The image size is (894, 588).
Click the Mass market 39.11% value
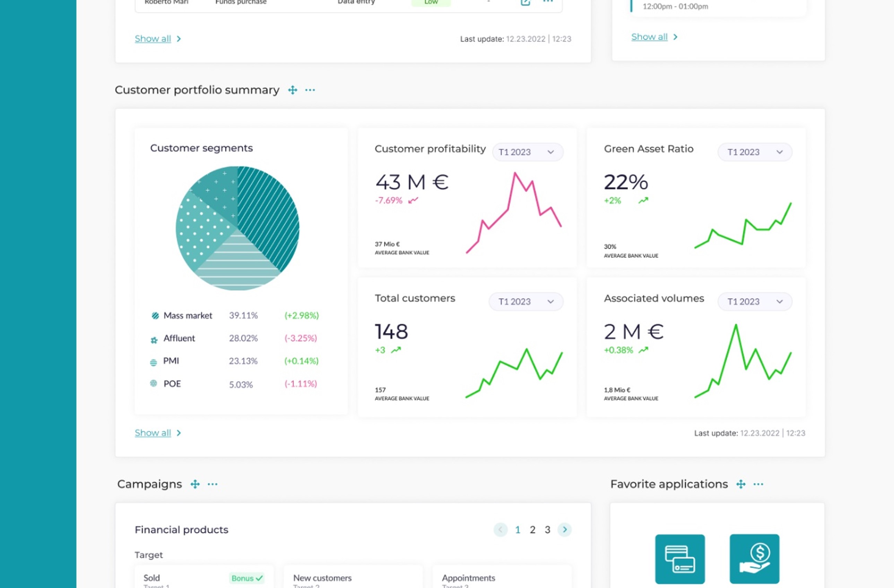[x=243, y=315]
